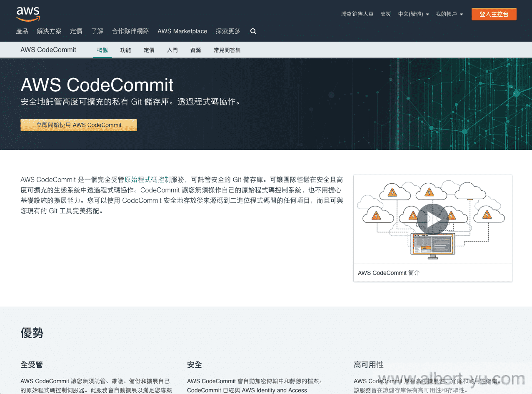The height and width of the screenshot is (394, 532).
Task: Select 定價 in the main navigation
Action: pos(76,31)
